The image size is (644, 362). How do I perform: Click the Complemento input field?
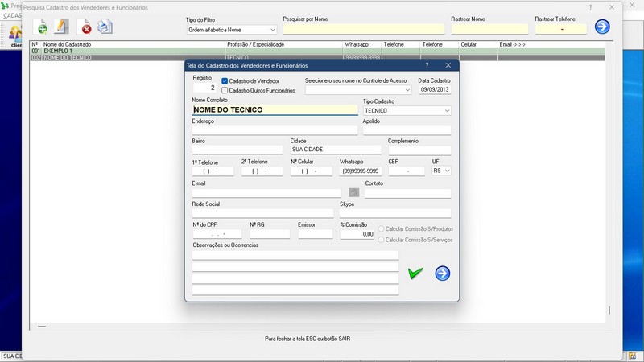point(419,150)
